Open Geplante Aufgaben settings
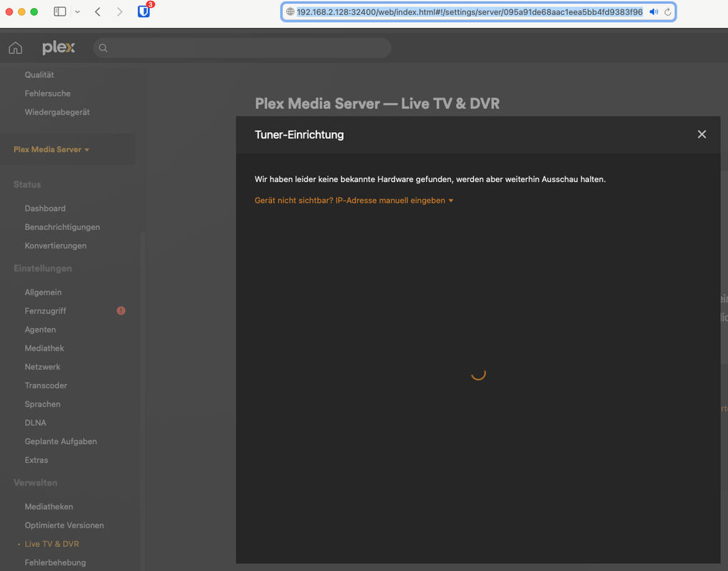Image resolution: width=728 pixels, height=571 pixels. (x=61, y=442)
